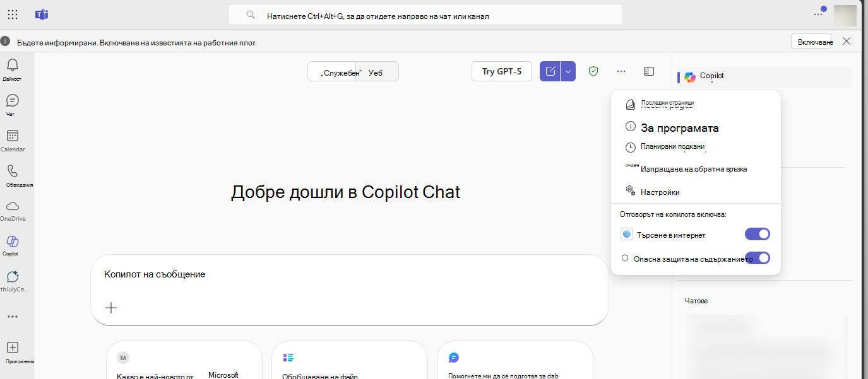Open the Обобщаване на файл card
Screen dimensions: 868x379
350,359
